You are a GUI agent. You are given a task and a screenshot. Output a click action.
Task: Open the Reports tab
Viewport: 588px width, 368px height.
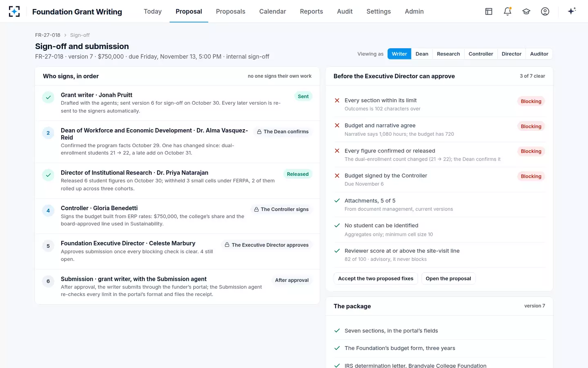(311, 11)
